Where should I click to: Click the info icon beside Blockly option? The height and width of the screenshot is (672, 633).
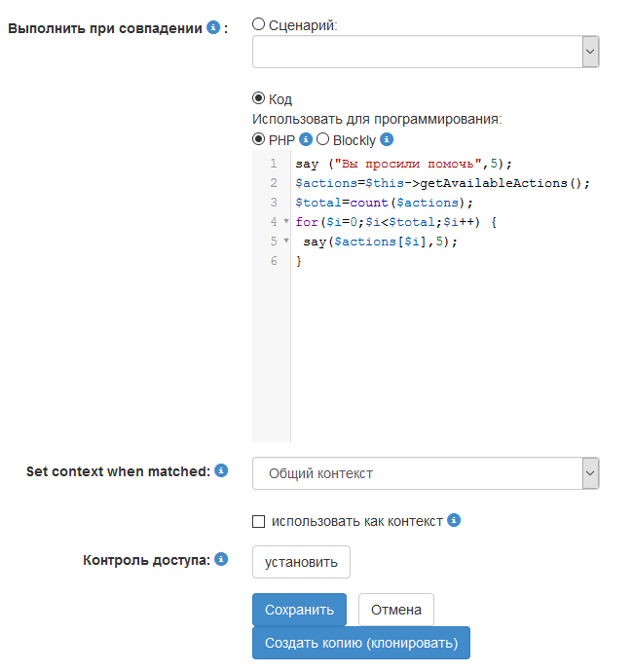(387, 139)
